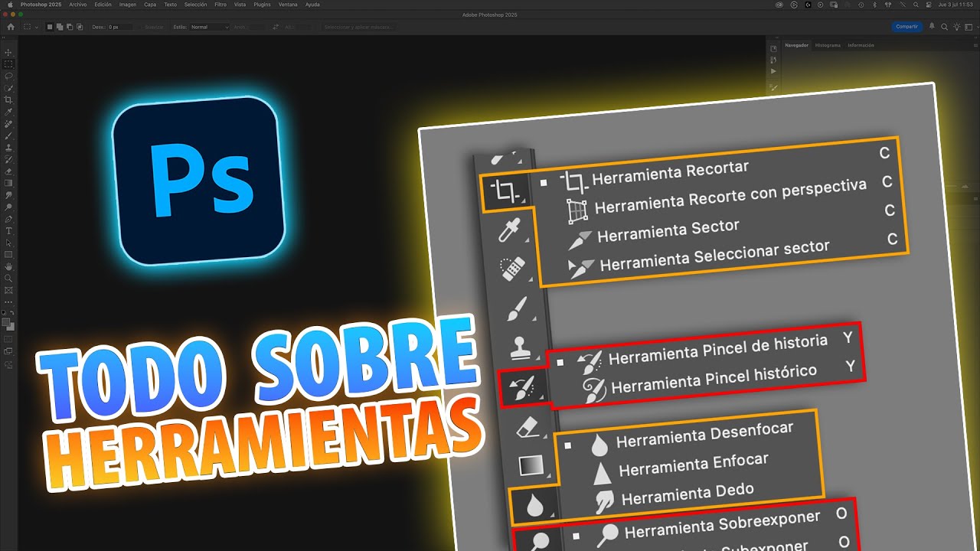The height and width of the screenshot is (551, 980).
Task: Toggle Quick Mask mode in the small Tools panel
Action: (8, 338)
